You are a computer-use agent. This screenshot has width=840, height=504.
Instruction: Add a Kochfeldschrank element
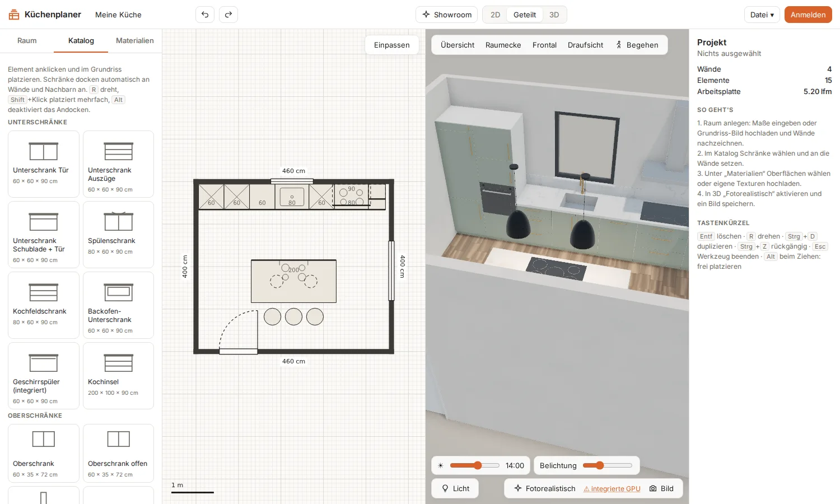click(44, 305)
